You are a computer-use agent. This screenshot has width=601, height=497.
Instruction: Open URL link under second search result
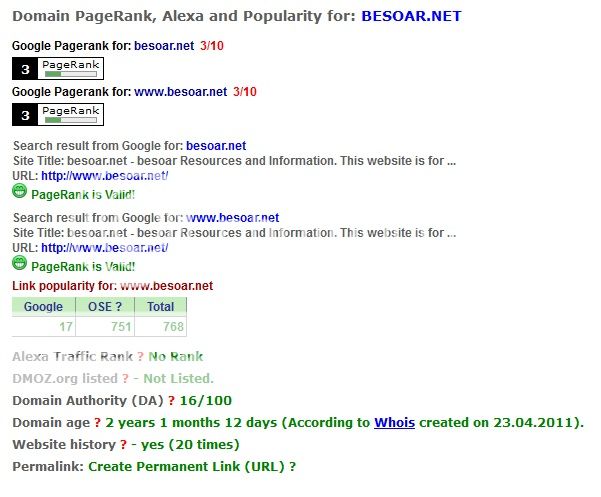point(105,248)
